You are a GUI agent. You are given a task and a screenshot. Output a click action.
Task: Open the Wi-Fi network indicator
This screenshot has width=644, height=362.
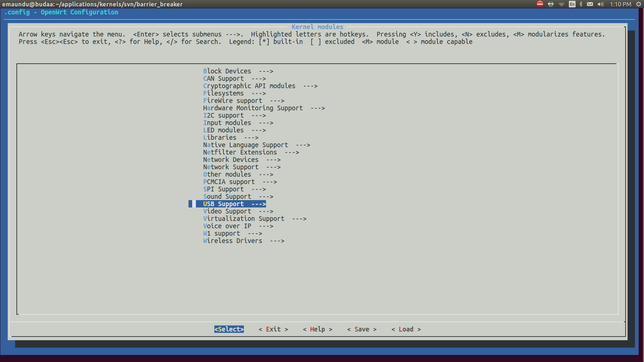[561, 4]
